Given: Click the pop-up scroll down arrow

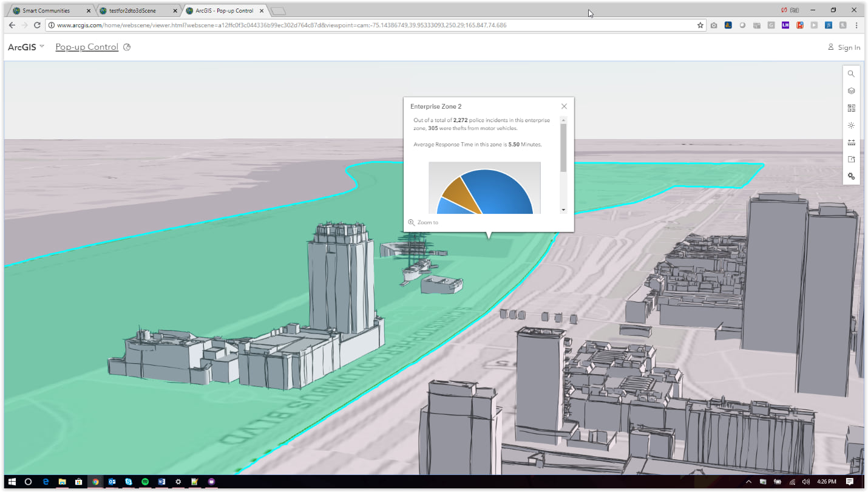Looking at the screenshot, I should [x=563, y=210].
